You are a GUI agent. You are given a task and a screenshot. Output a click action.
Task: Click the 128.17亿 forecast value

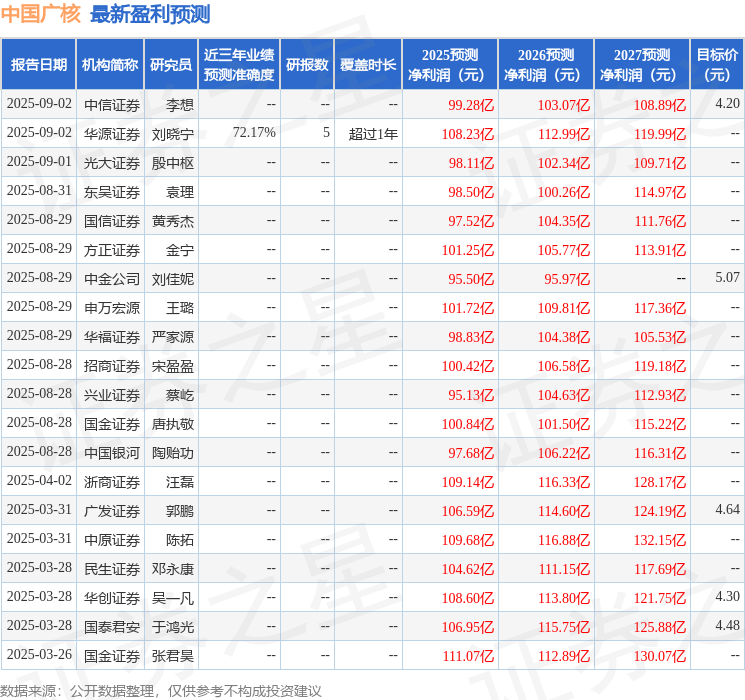659,481
